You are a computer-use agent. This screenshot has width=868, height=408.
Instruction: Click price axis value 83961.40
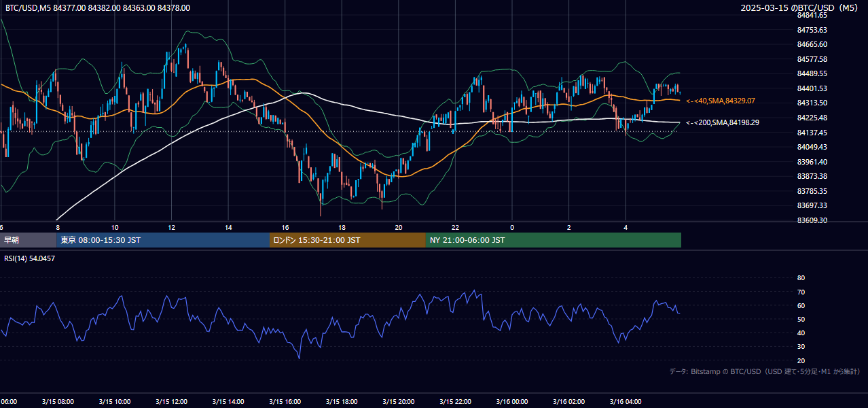(812, 162)
